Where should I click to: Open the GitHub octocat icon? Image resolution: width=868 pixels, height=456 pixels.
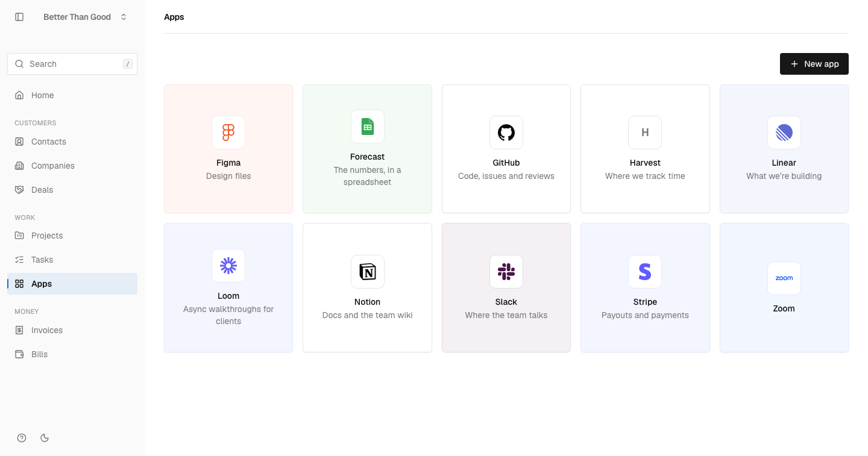click(x=506, y=133)
